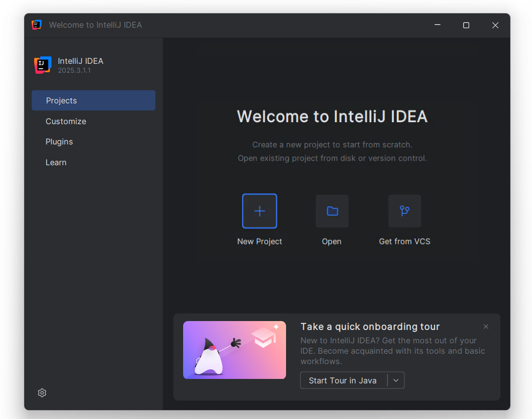Open the settings gear in sidebar

(x=42, y=393)
